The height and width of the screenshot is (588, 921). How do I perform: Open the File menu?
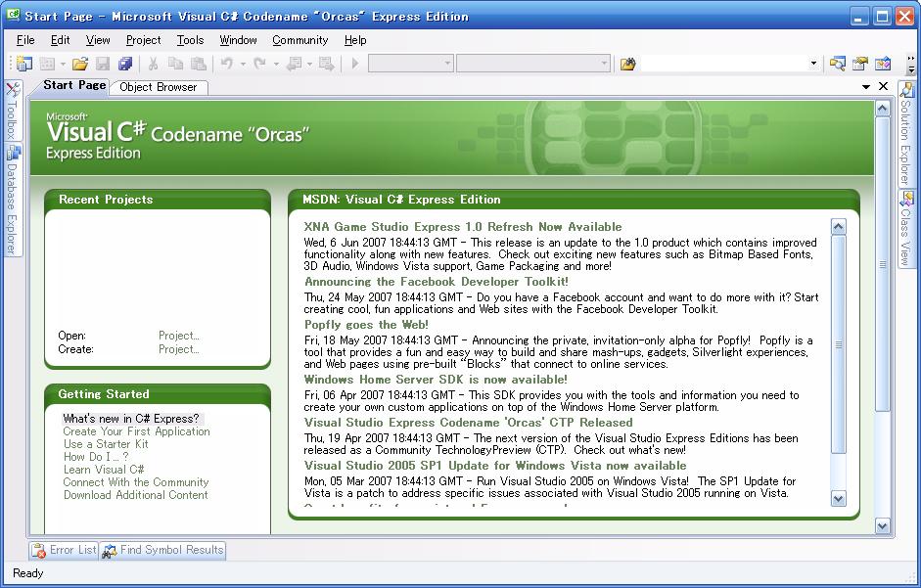pyautogui.click(x=25, y=40)
